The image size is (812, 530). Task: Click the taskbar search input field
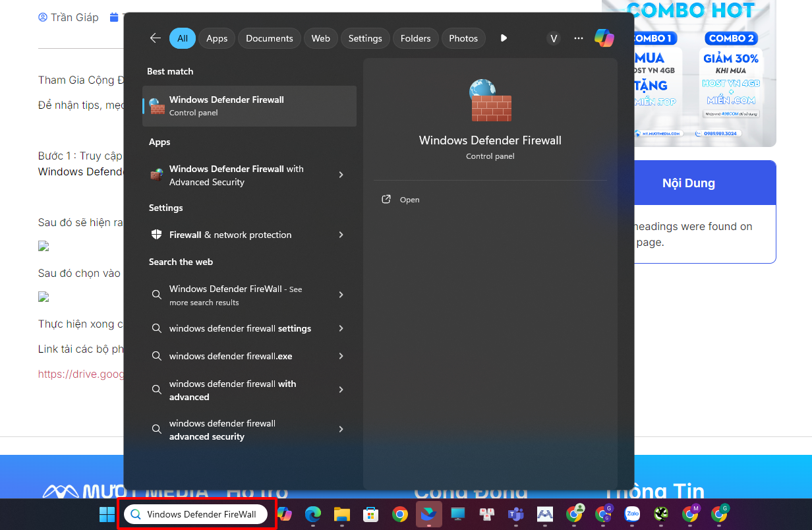point(196,514)
